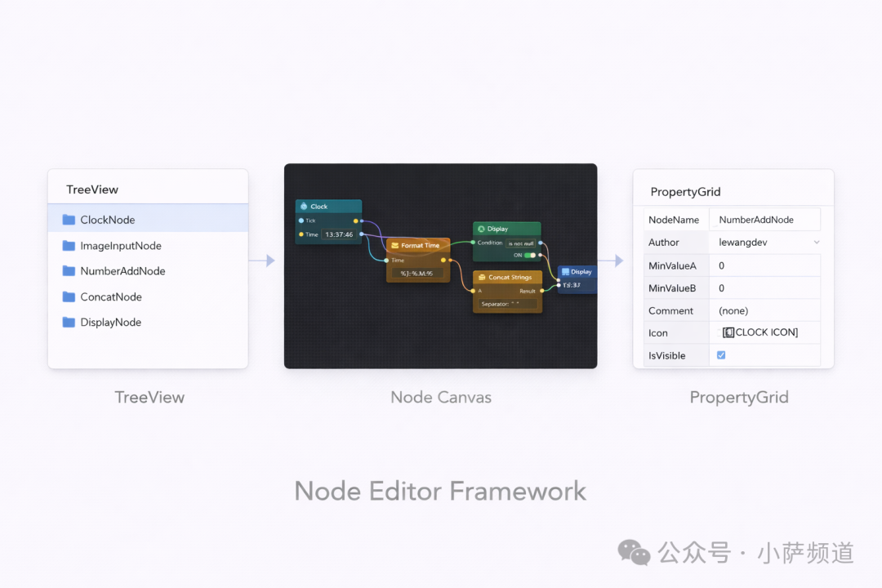The width and height of the screenshot is (882, 588).
Task: Click the A input port on Concat Strings
Action: [473, 291]
